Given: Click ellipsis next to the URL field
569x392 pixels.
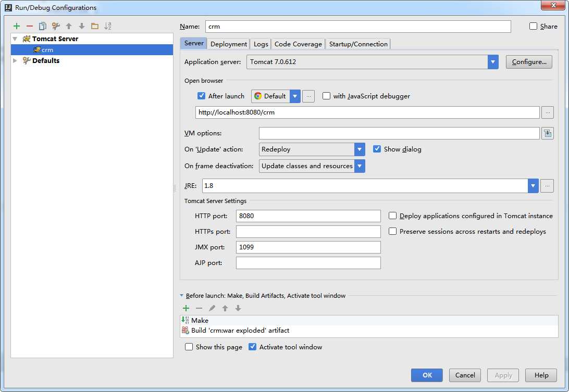Looking at the screenshot, I should click(547, 112).
